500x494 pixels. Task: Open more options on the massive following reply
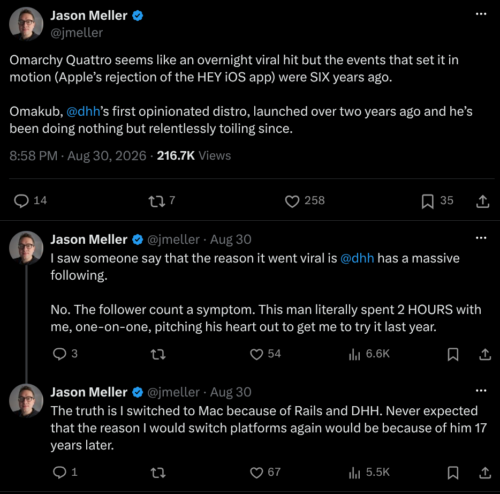[481, 238]
